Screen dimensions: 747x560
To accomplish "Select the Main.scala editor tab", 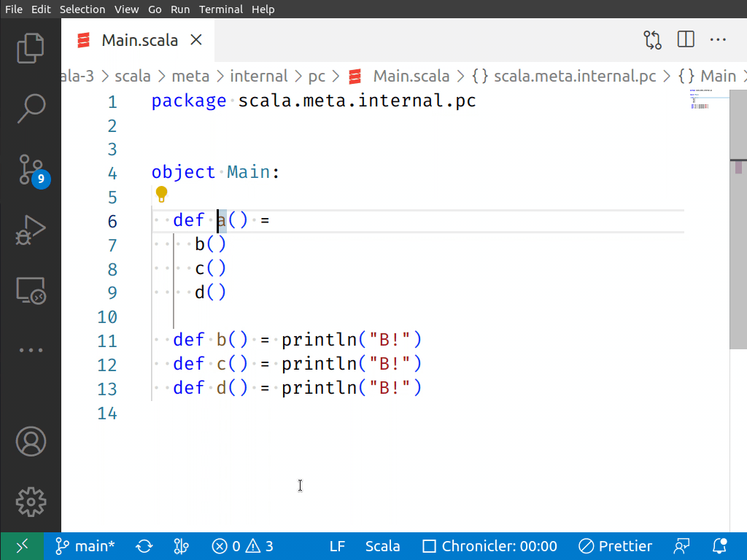I will coord(138,40).
